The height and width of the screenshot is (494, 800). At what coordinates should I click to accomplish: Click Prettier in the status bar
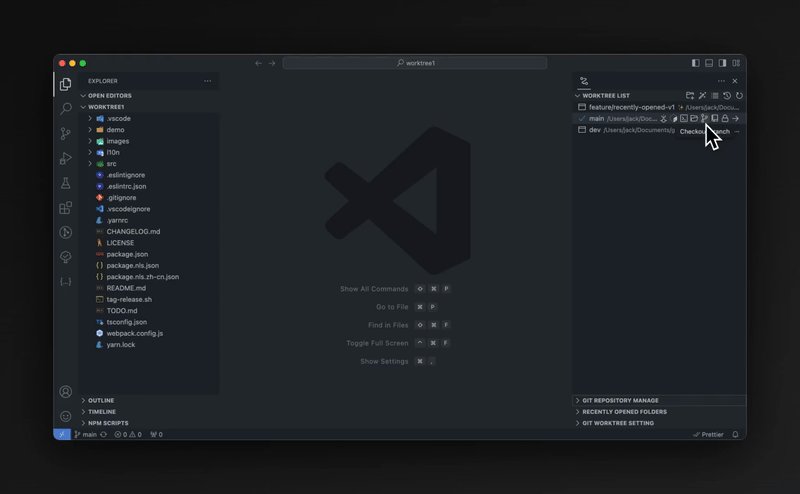coord(708,434)
